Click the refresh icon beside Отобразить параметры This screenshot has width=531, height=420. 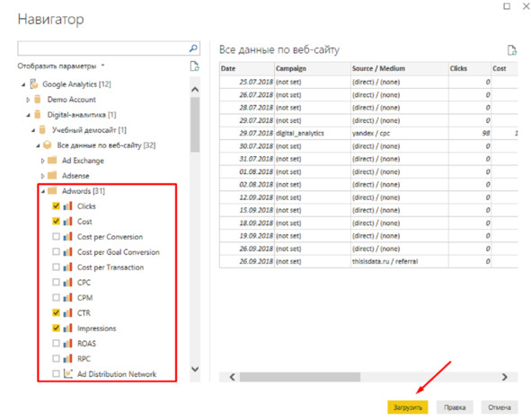point(194,66)
